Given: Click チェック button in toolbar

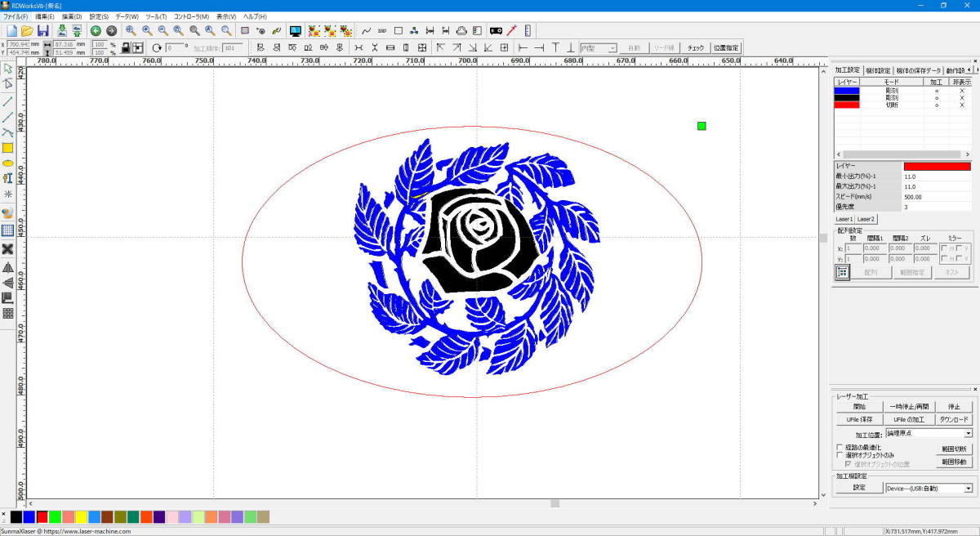Looking at the screenshot, I should [x=695, y=48].
